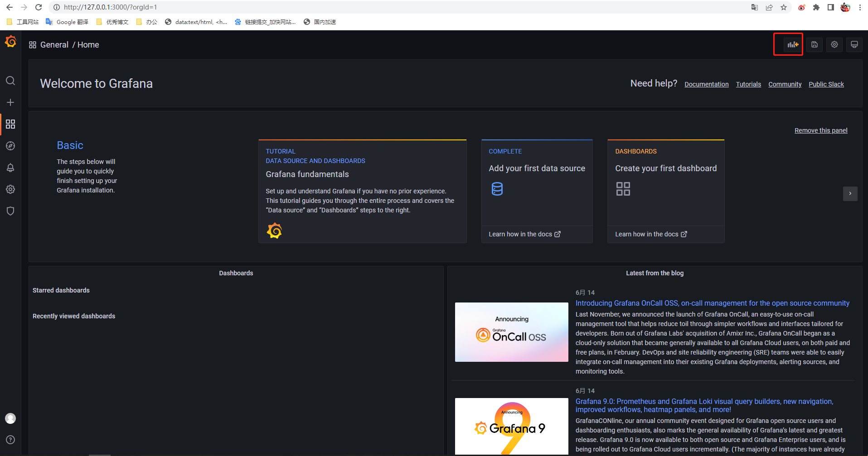This screenshot has height=456, width=868.
Task: Open the Search dashboards sidebar icon
Action: [10, 81]
